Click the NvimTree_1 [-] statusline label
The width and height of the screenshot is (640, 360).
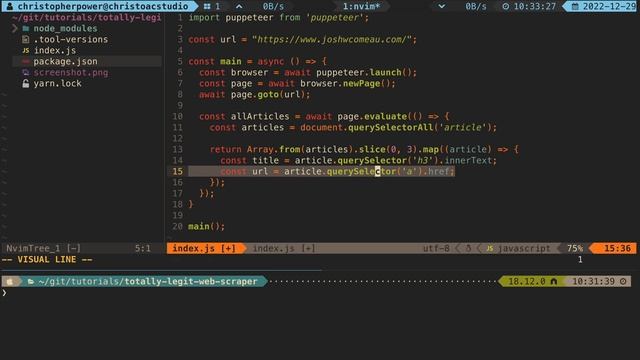tap(43, 248)
